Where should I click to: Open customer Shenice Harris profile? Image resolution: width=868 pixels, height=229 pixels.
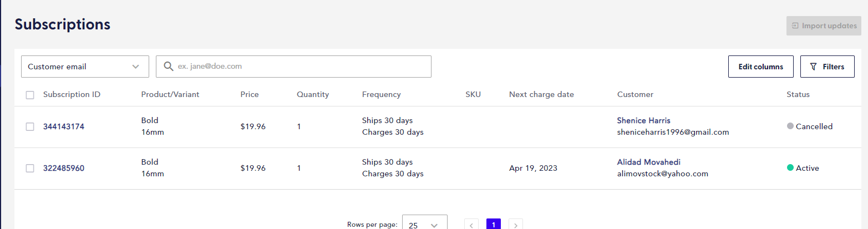click(644, 120)
